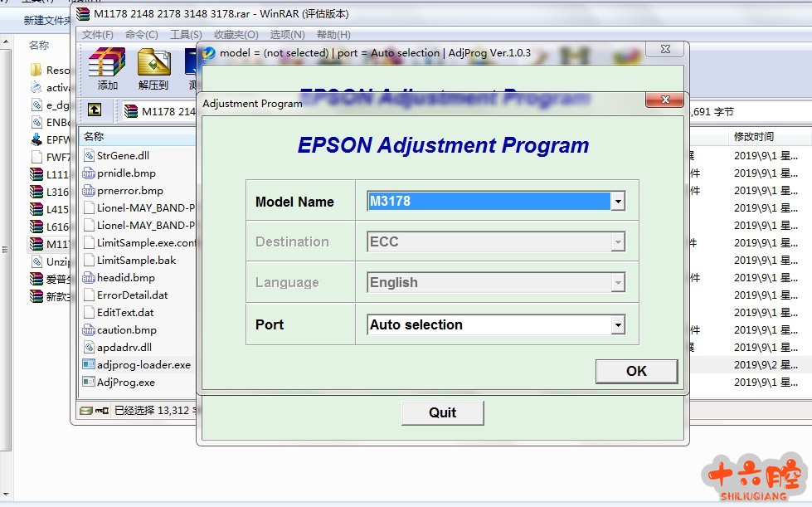This screenshot has width=812, height=507.
Task: Select the adjprog-loader.exe file icon
Action: click(x=89, y=365)
